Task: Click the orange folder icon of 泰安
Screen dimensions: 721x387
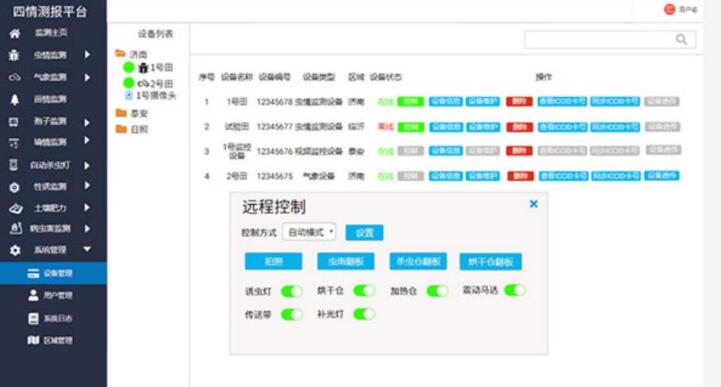Action: click(x=121, y=113)
